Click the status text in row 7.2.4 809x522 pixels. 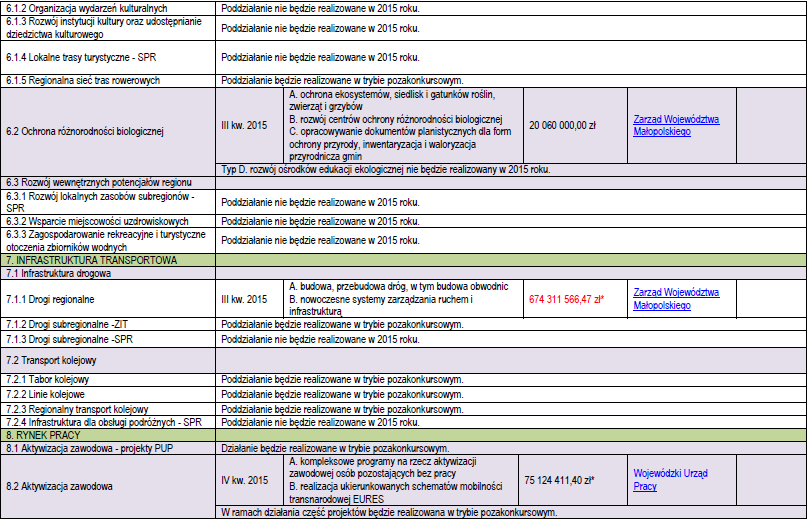tap(320, 422)
